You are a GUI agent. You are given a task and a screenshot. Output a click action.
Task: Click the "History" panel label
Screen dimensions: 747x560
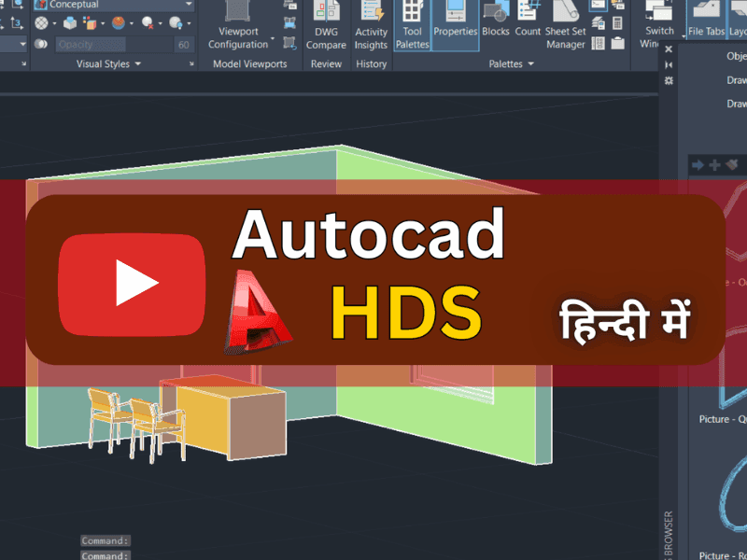click(372, 63)
